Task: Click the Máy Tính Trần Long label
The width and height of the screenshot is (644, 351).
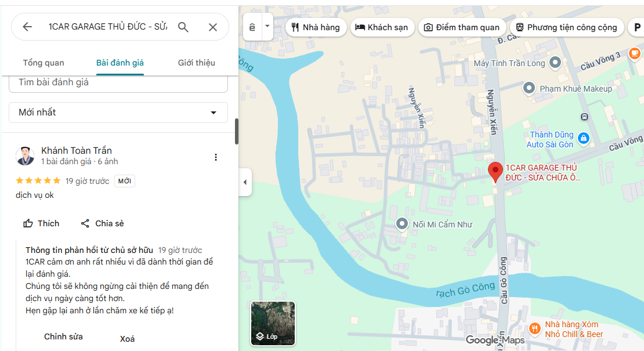Action: (x=509, y=63)
